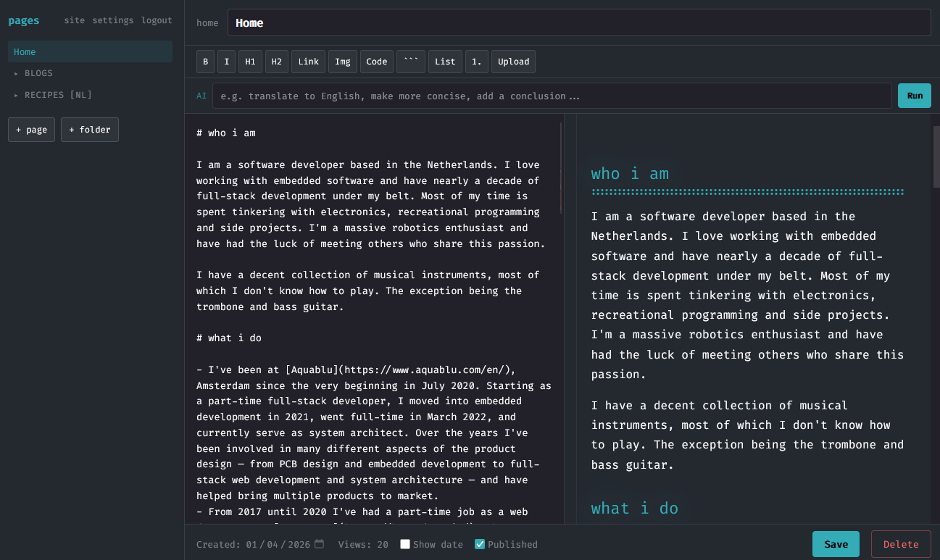This screenshot has height=560, width=940.
Task: Insert a bullet List
Action: [445, 62]
